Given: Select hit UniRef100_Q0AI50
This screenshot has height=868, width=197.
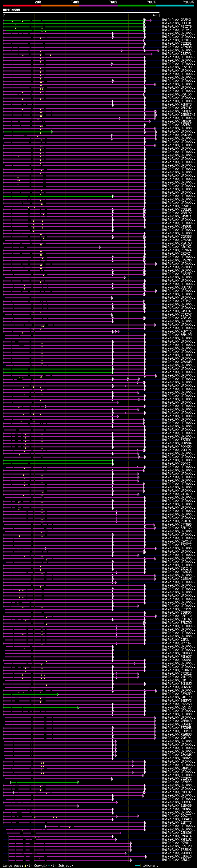Looking at the screenshot, I should coord(177,94).
